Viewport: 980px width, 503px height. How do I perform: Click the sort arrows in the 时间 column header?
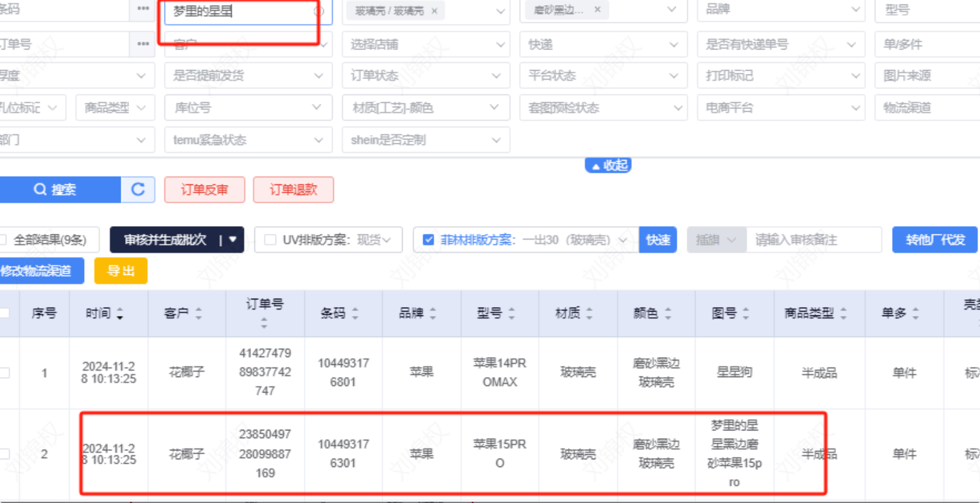[x=119, y=314]
